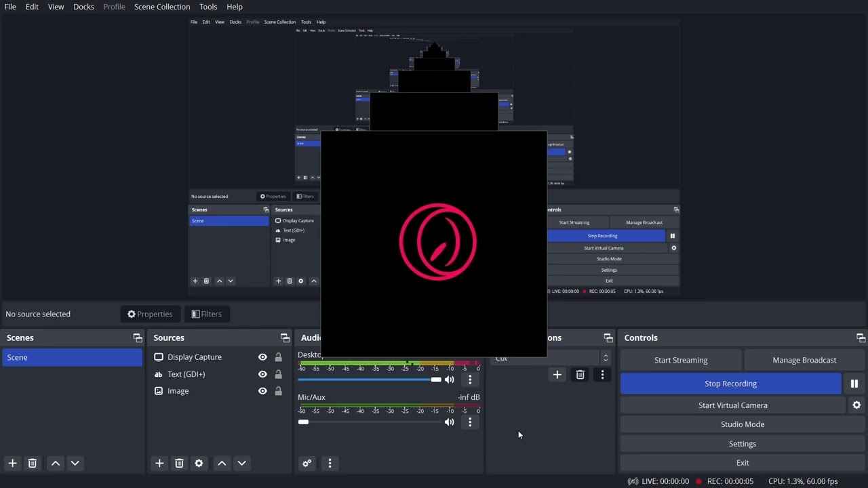Open transition properties three-dot menu
Viewport: 868px width, 488px height.
tap(602, 374)
